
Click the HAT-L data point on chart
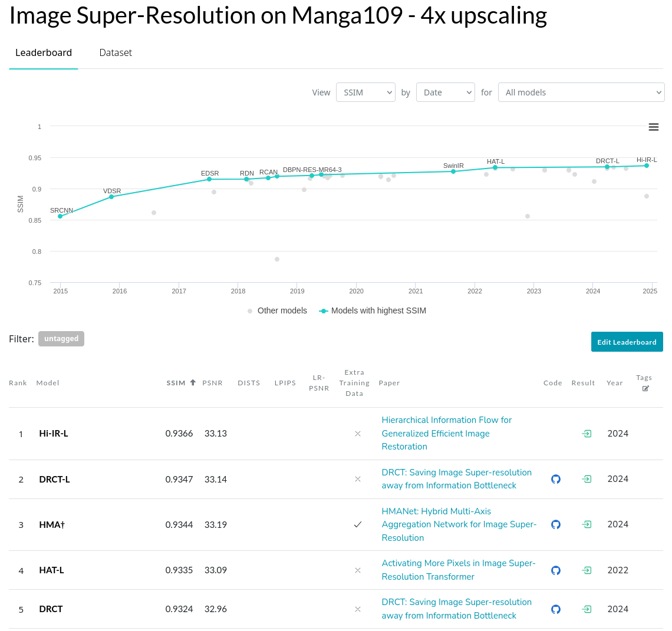pos(495,167)
